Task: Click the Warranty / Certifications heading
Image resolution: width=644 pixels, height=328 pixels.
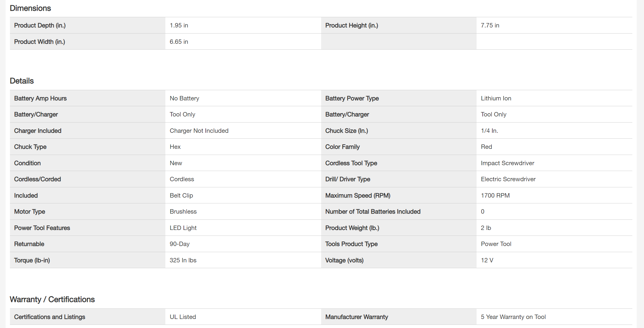Action: point(52,299)
